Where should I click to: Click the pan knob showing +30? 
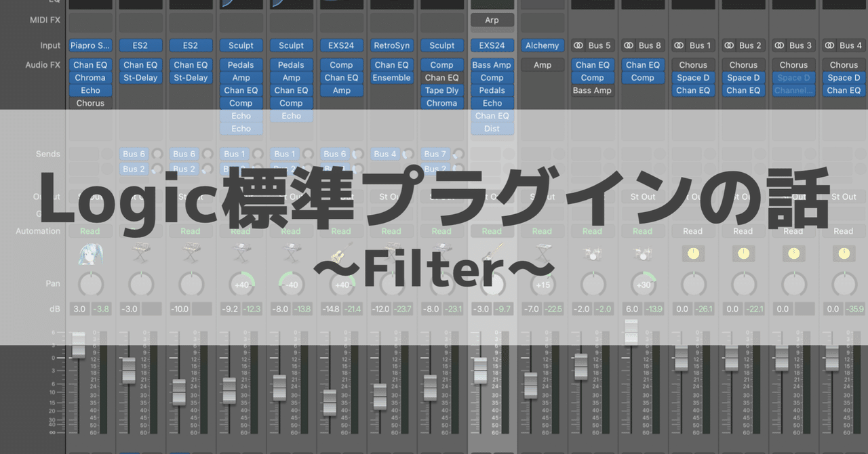pyautogui.click(x=642, y=285)
